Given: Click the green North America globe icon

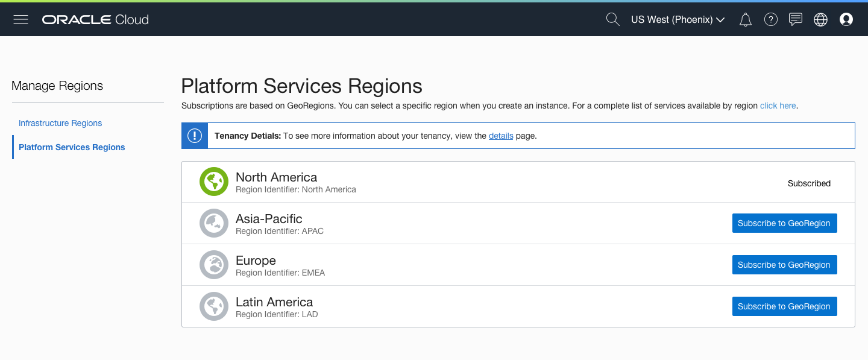Looking at the screenshot, I should 214,182.
